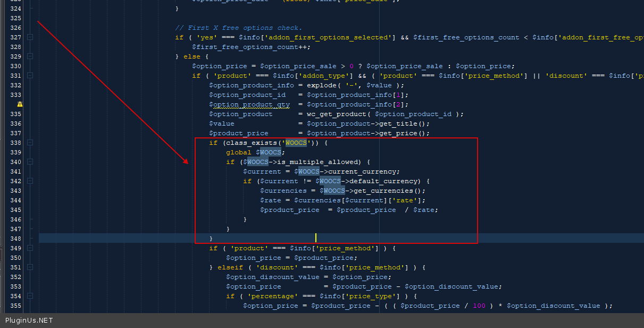Place cursor on highlighted 'WOOCS' string in class_exists

pyautogui.click(x=296, y=143)
